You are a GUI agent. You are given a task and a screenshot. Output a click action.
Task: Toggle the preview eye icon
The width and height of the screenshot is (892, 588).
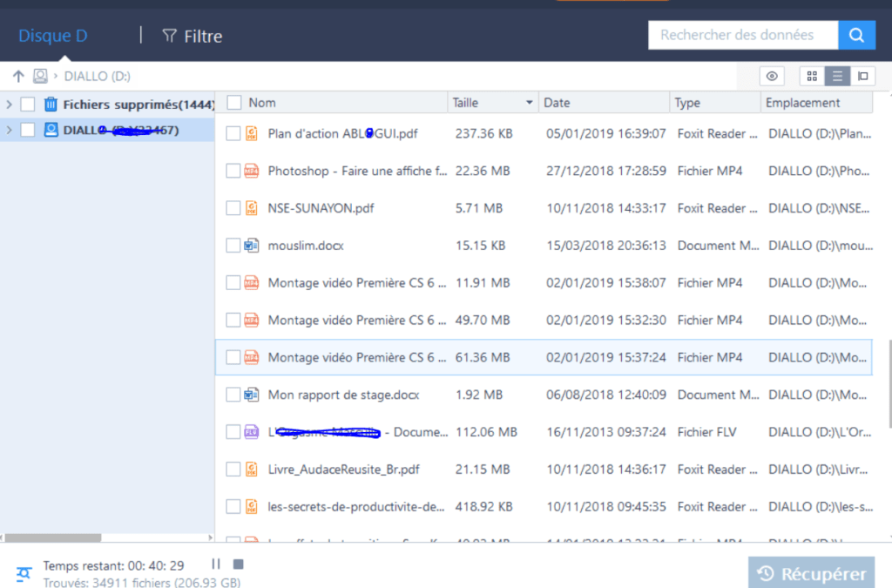[771, 77]
